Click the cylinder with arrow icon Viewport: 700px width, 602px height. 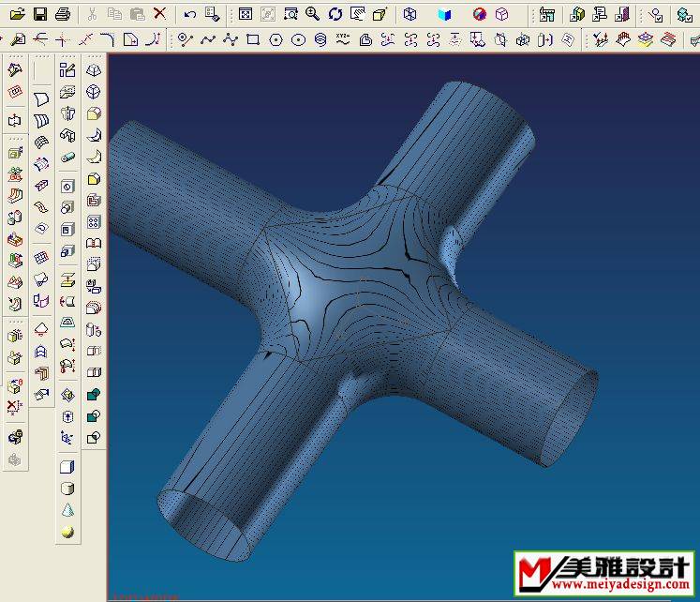(545, 40)
